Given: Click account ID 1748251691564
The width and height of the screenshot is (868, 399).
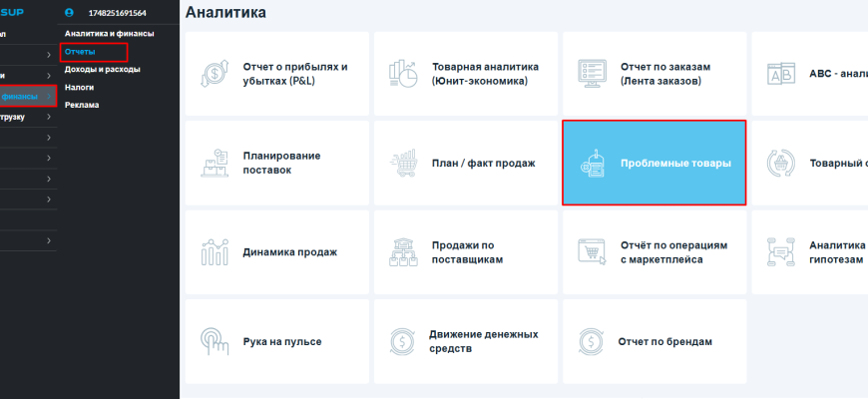Looking at the screenshot, I should pyautogui.click(x=118, y=14).
